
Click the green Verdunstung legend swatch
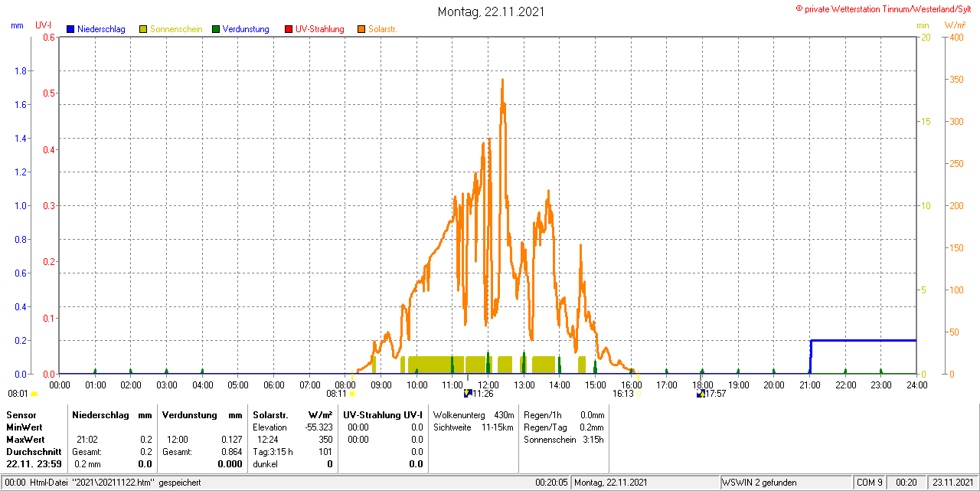[216, 29]
